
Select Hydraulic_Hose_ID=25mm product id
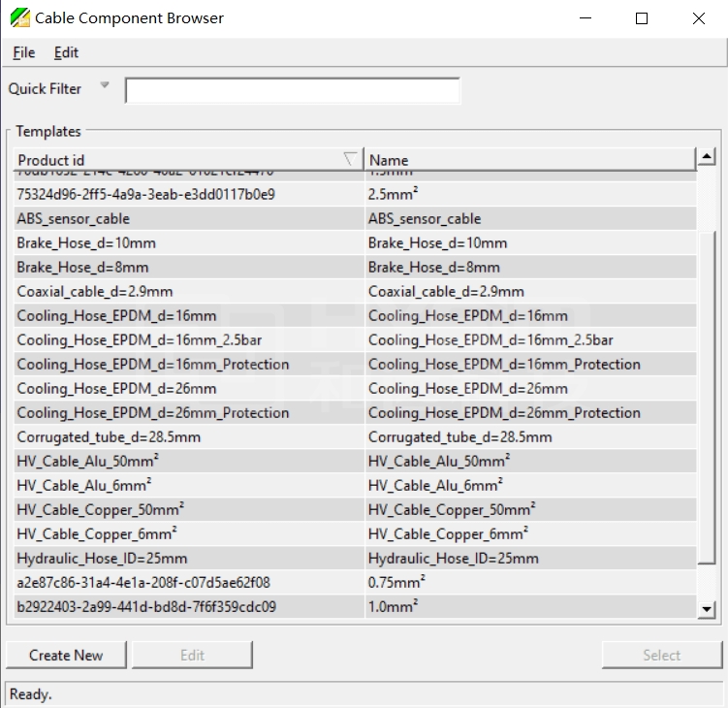(x=189, y=558)
